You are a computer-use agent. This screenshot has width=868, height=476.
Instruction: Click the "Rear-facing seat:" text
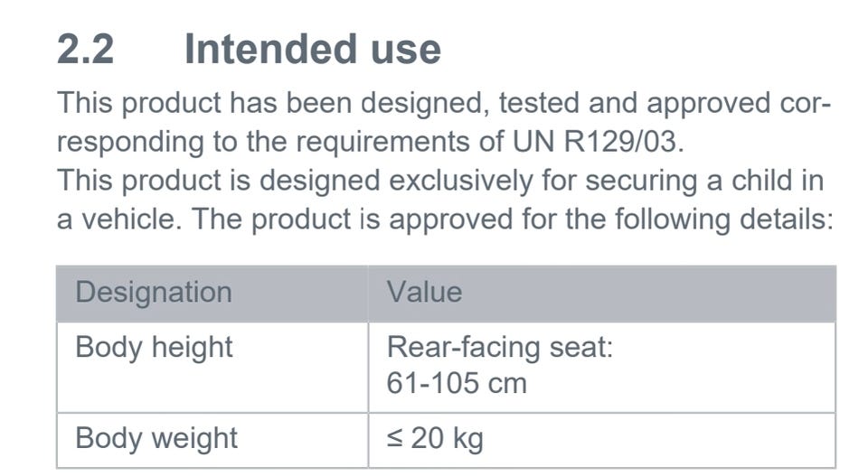[500, 348]
